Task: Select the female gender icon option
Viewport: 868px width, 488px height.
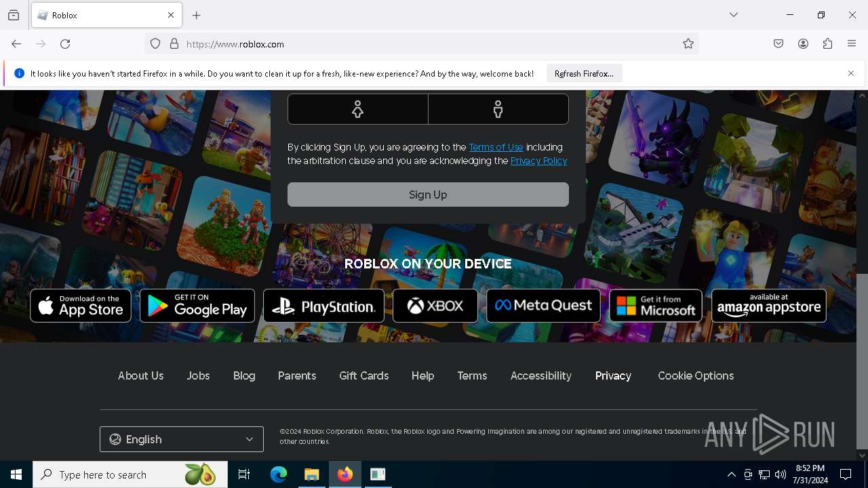Action: click(357, 109)
